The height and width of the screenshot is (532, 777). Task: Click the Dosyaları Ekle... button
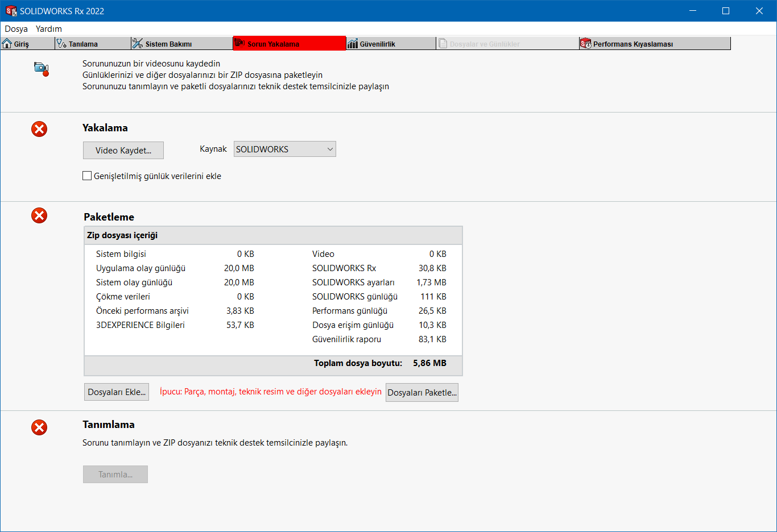[x=117, y=392]
